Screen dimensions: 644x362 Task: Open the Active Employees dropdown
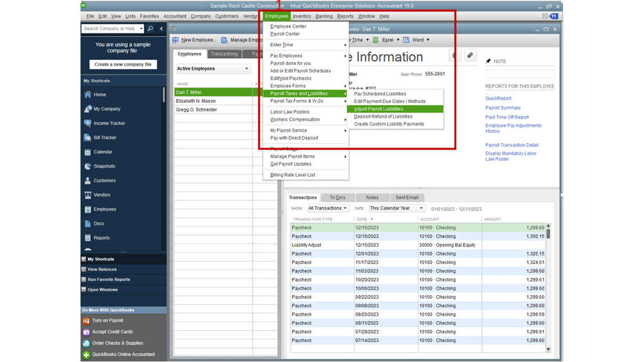tap(212, 68)
